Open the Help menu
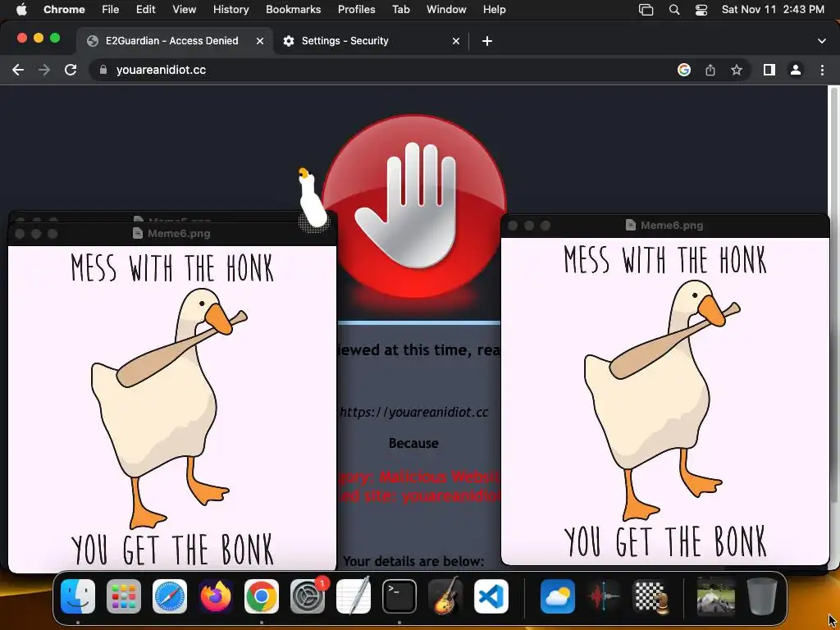Image resolution: width=840 pixels, height=630 pixels. coord(494,10)
